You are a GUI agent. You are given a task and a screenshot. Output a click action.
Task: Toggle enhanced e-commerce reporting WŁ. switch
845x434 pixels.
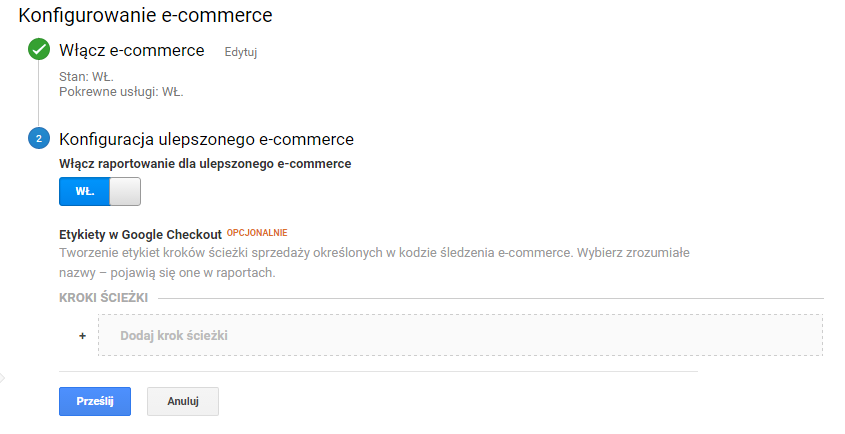[x=100, y=191]
